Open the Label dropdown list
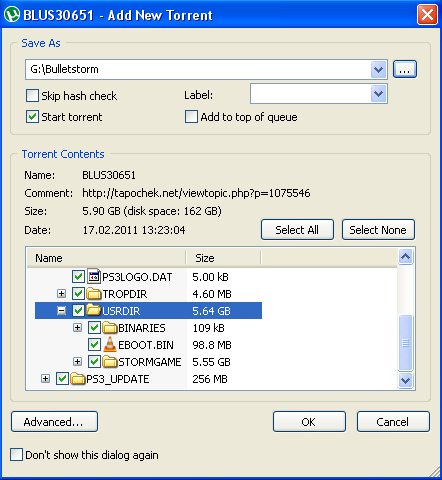 [378, 94]
